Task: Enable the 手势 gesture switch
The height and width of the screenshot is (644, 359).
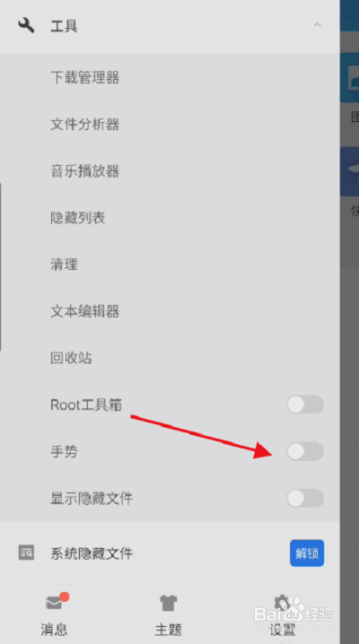Action: [x=305, y=451]
